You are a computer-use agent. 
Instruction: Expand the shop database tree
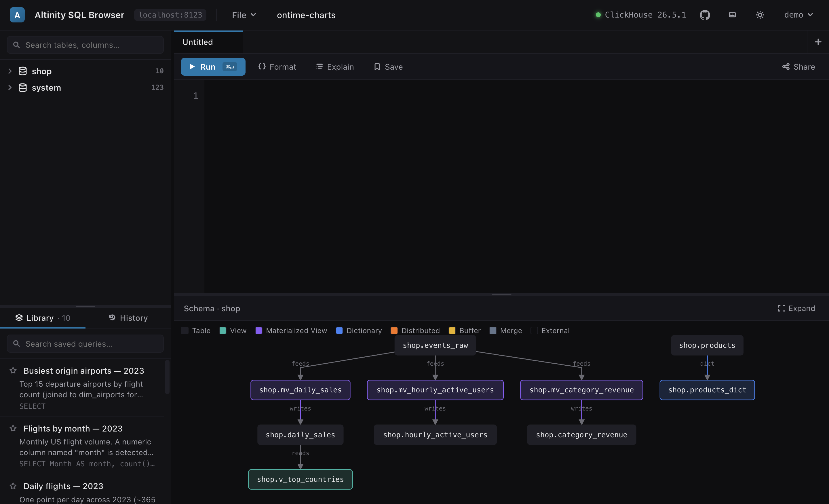click(10, 71)
